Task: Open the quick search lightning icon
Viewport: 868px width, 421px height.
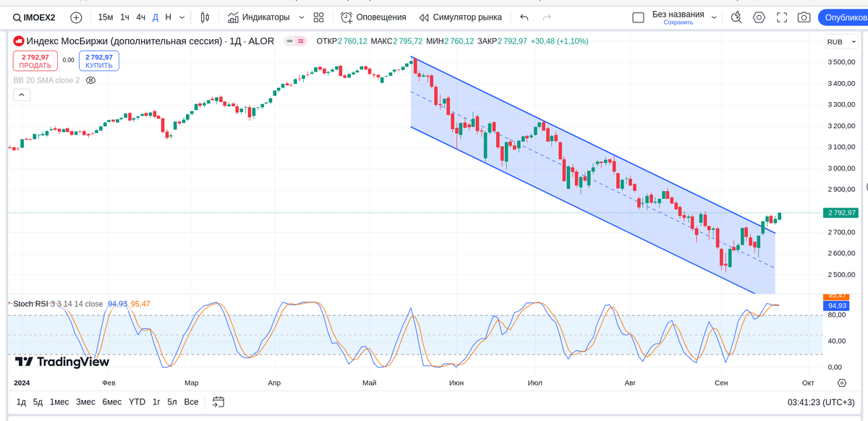Action: click(736, 17)
